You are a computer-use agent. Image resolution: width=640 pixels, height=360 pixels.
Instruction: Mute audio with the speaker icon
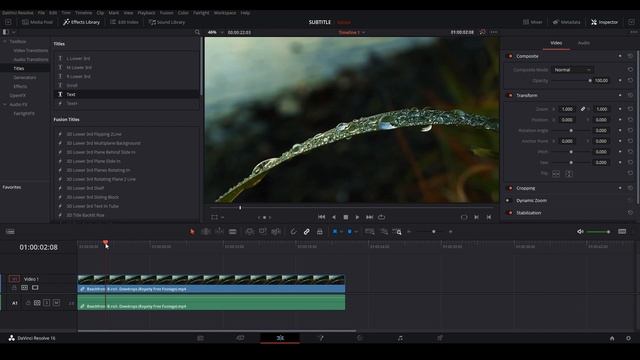coord(580,232)
